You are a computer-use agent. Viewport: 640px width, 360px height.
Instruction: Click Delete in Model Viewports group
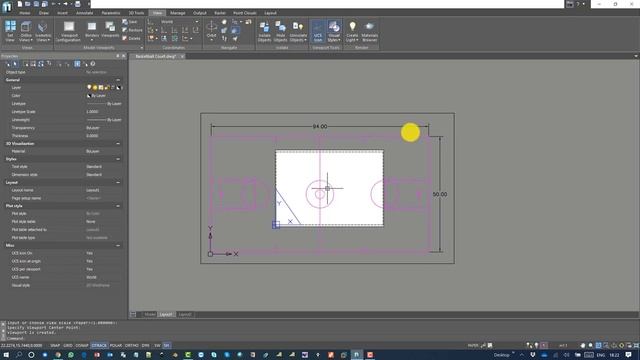[131, 38]
